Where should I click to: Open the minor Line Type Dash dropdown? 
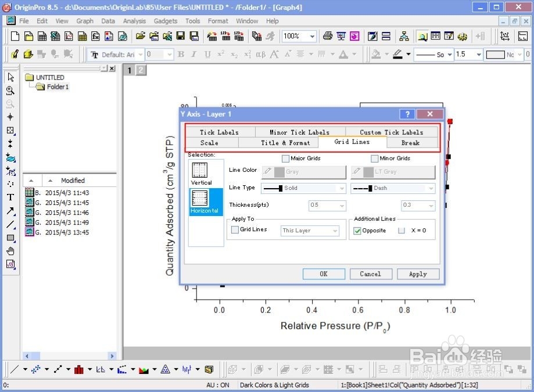pos(393,188)
